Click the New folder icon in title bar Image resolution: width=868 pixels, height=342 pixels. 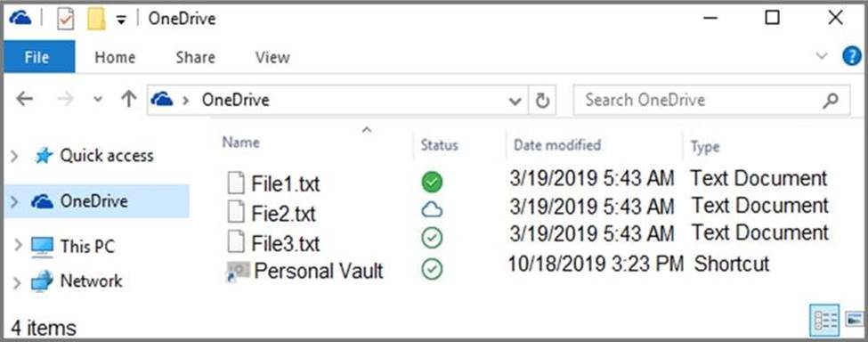(x=97, y=20)
